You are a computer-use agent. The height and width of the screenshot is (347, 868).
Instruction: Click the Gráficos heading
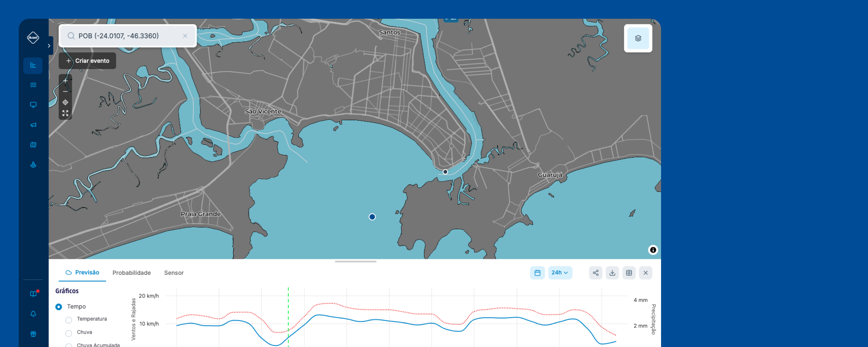(67, 291)
